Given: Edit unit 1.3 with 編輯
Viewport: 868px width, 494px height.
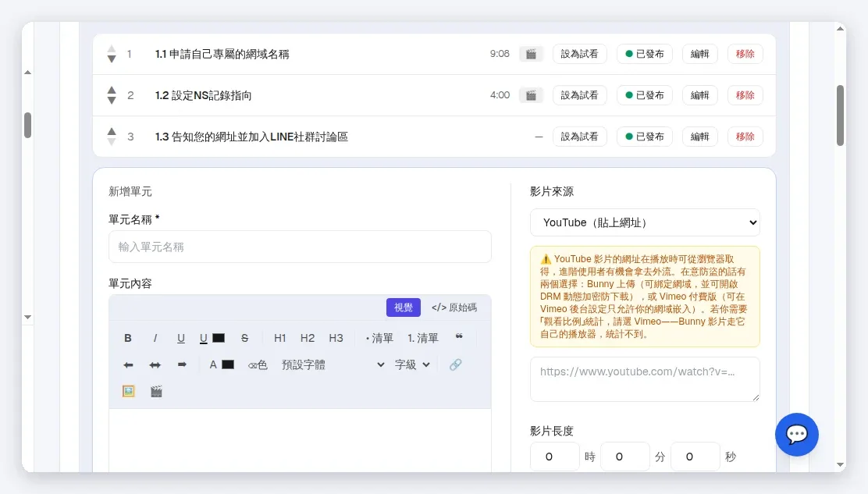Looking at the screenshot, I should click(699, 137).
